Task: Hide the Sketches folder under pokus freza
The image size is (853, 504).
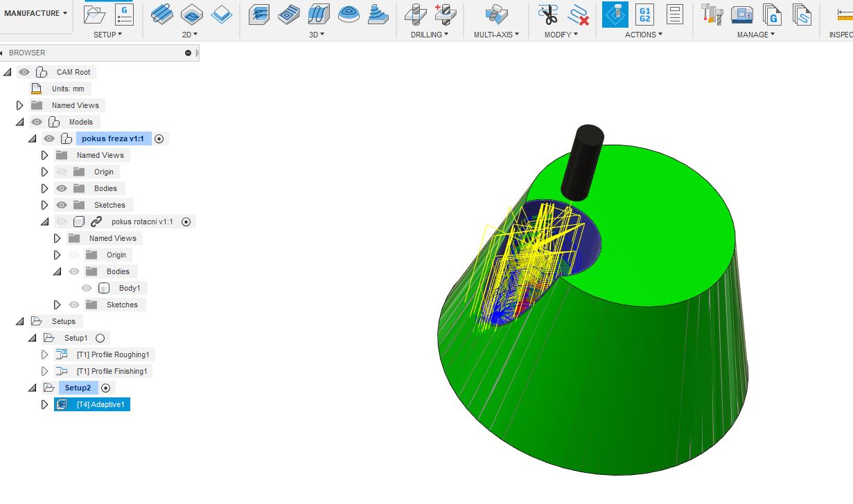Action: 62,205
